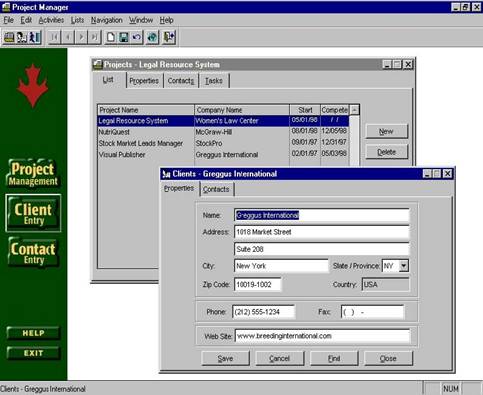Select the Legal Resource System project row
This screenshot has width=483, height=395.
coord(223,121)
